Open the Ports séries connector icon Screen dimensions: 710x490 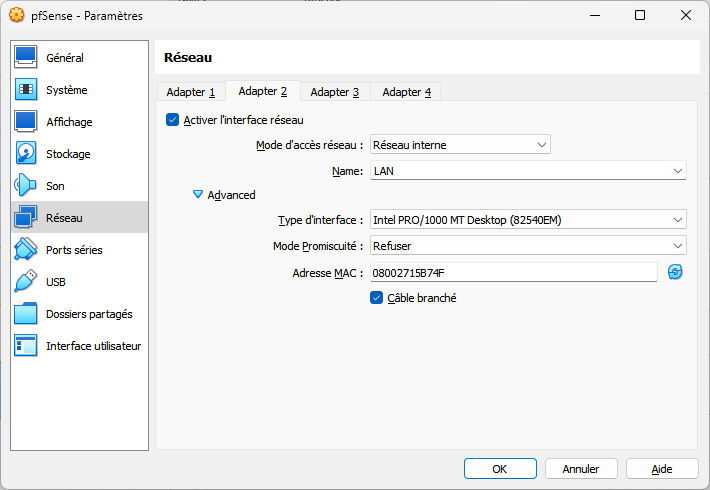tap(25, 250)
